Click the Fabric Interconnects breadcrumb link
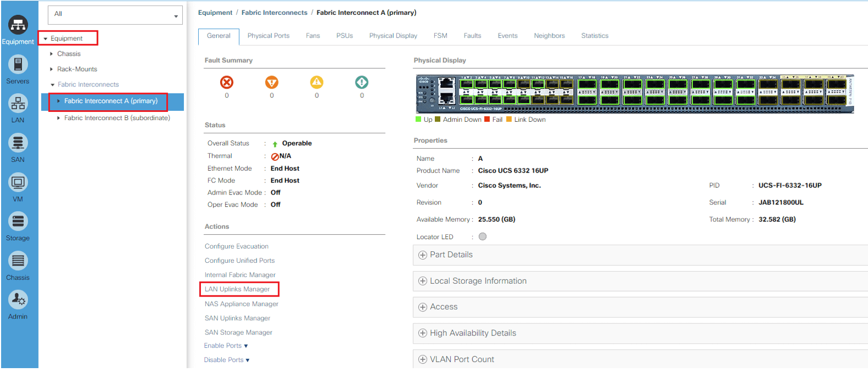The height and width of the screenshot is (378, 868). 275,13
